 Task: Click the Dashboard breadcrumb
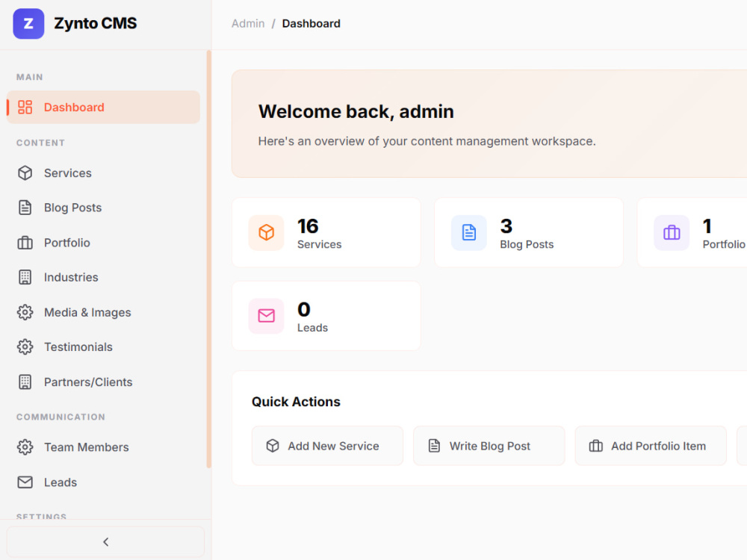point(311,23)
